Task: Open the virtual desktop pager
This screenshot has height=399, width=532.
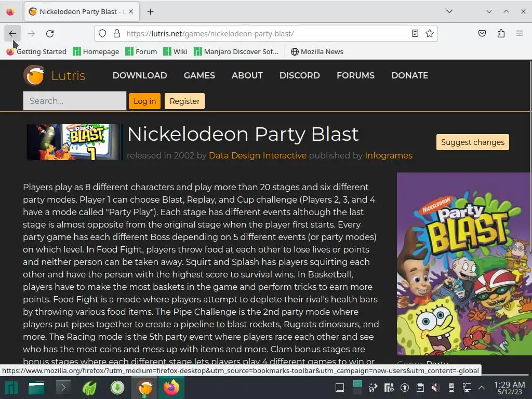Action: (357, 388)
